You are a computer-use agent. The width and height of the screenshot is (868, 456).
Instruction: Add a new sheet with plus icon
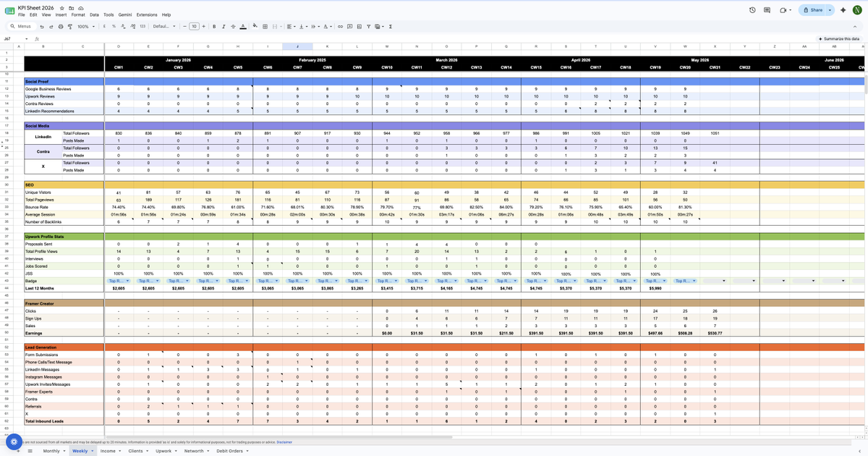pyautogui.click(x=19, y=451)
